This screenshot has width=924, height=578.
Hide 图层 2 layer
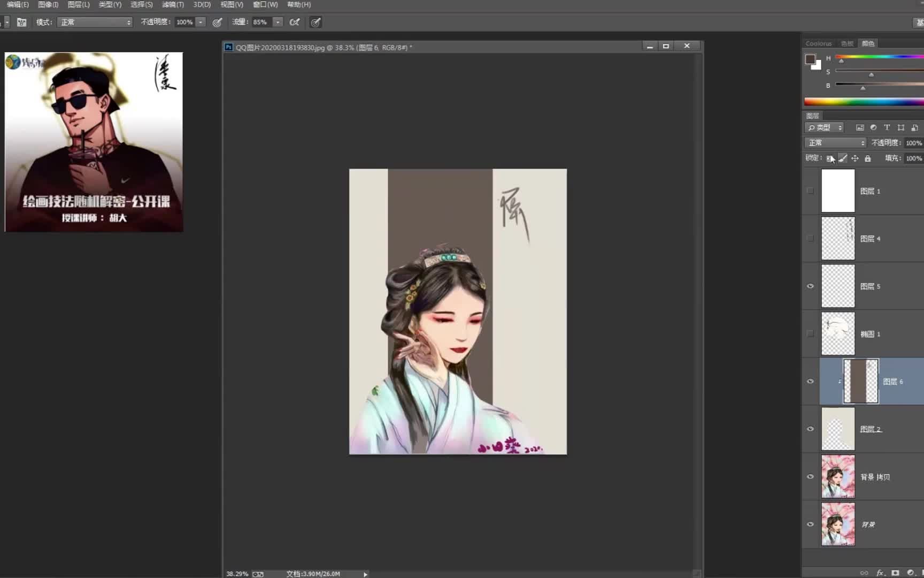coord(811,429)
